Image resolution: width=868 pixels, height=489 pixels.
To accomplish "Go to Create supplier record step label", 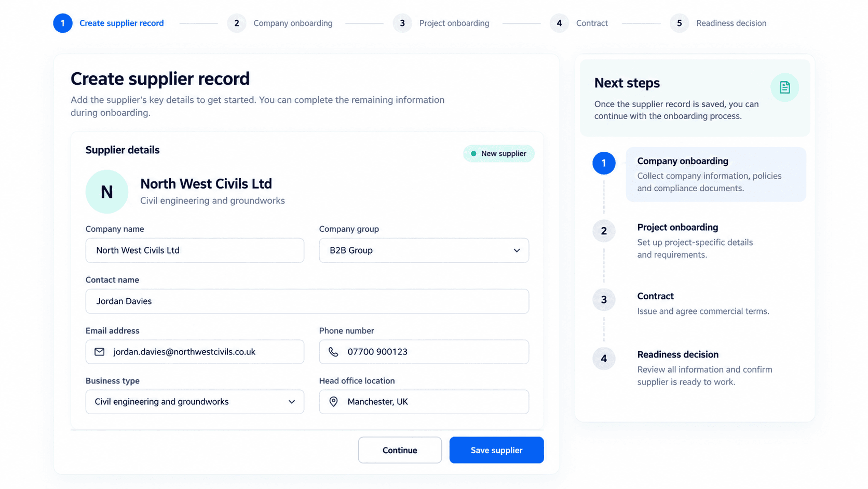I will (x=121, y=23).
